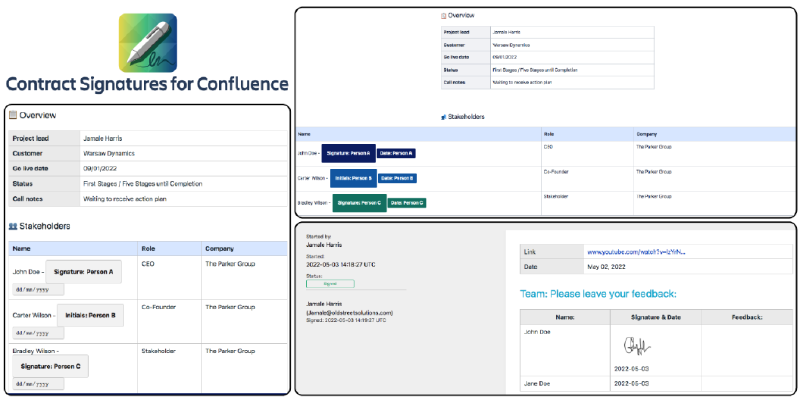Viewport: 800px width, 400px height.
Task: Click the green Signature: Person C button
Action: pyautogui.click(x=359, y=203)
